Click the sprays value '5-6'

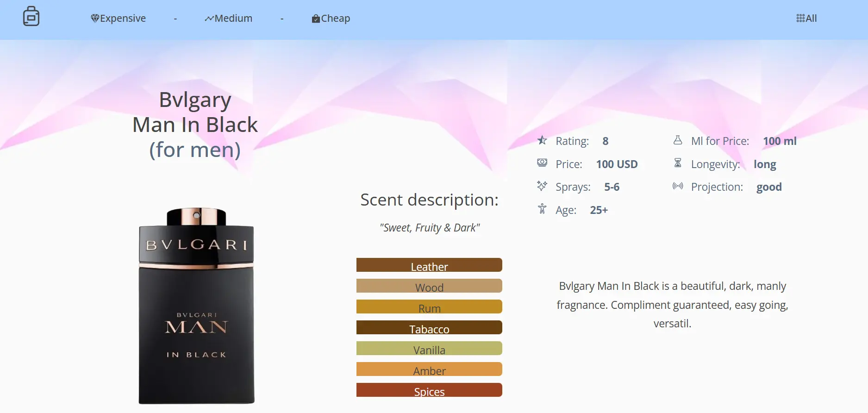(x=612, y=187)
